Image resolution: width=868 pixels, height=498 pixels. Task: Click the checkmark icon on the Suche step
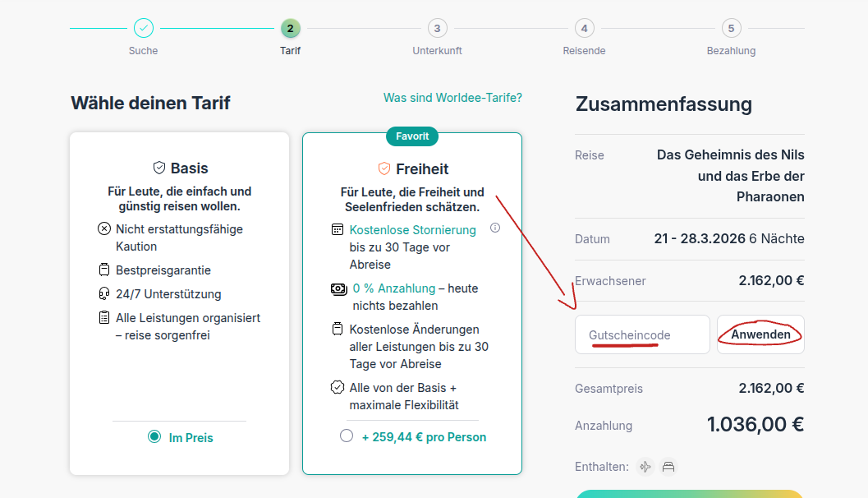[143, 27]
